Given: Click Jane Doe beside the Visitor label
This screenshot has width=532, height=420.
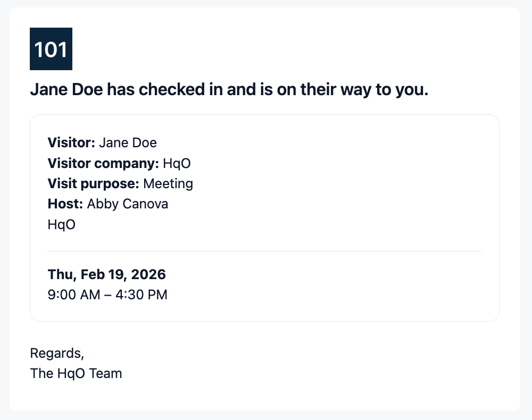Looking at the screenshot, I should coord(128,142).
